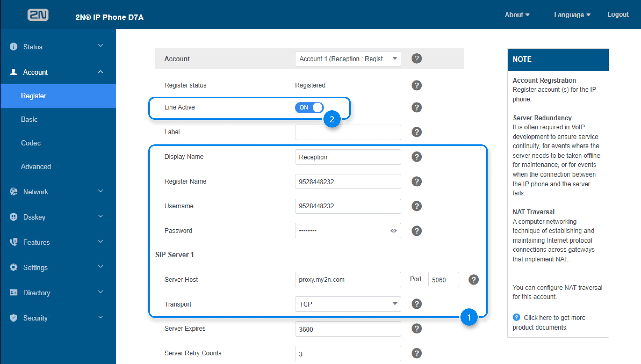This screenshot has height=364, width=641.
Task: Click the Server Redundancy note heading
Action: [542, 118]
